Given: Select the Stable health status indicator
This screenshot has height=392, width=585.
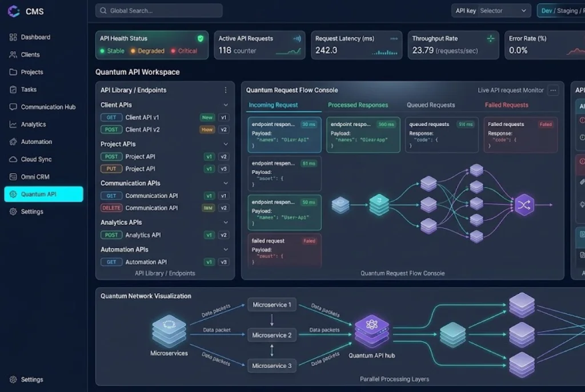Looking at the screenshot, I should point(113,51).
